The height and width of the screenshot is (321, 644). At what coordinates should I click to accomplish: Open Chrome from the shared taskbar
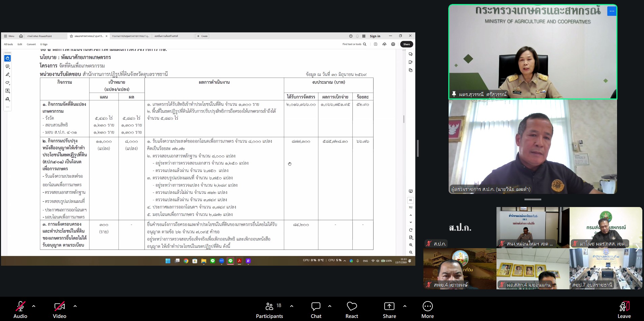coord(186,261)
